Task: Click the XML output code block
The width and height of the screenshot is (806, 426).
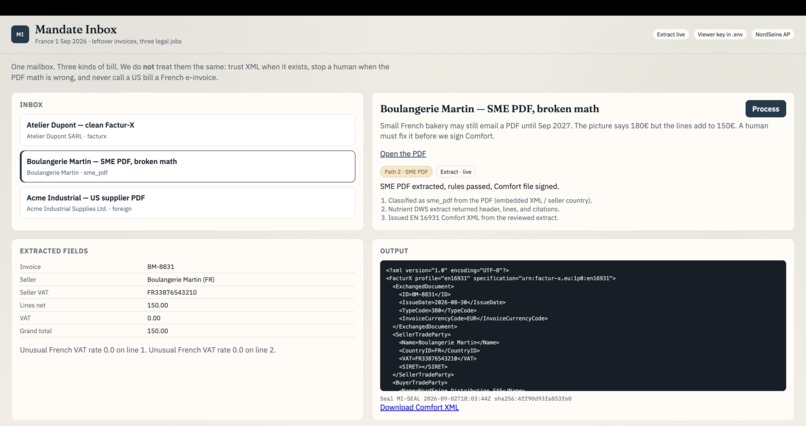Action: point(583,326)
